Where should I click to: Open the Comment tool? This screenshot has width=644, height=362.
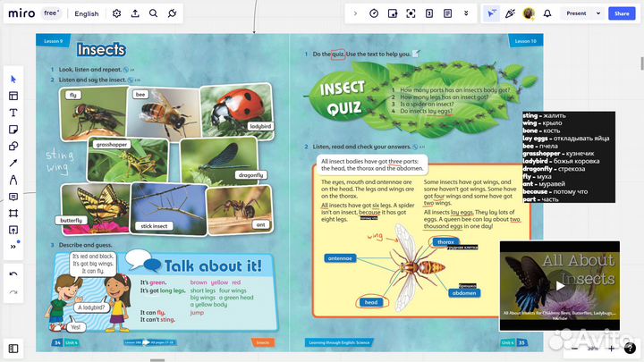pos(13,197)
